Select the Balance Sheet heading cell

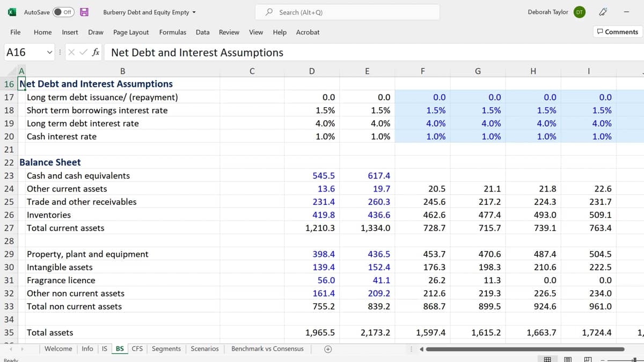coord(50,162)
